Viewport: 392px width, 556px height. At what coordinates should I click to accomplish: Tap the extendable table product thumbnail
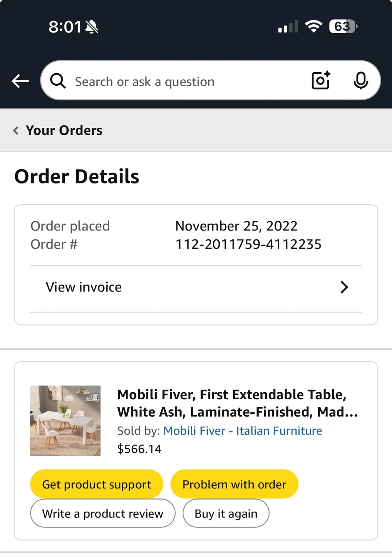(x=65, y=420)
